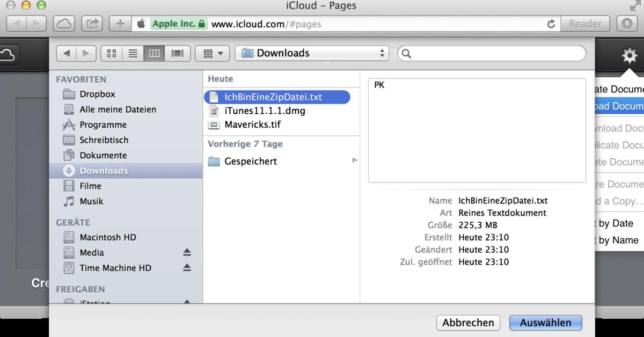Click the iCloud cloud icon in Pages

coord(9,55)
